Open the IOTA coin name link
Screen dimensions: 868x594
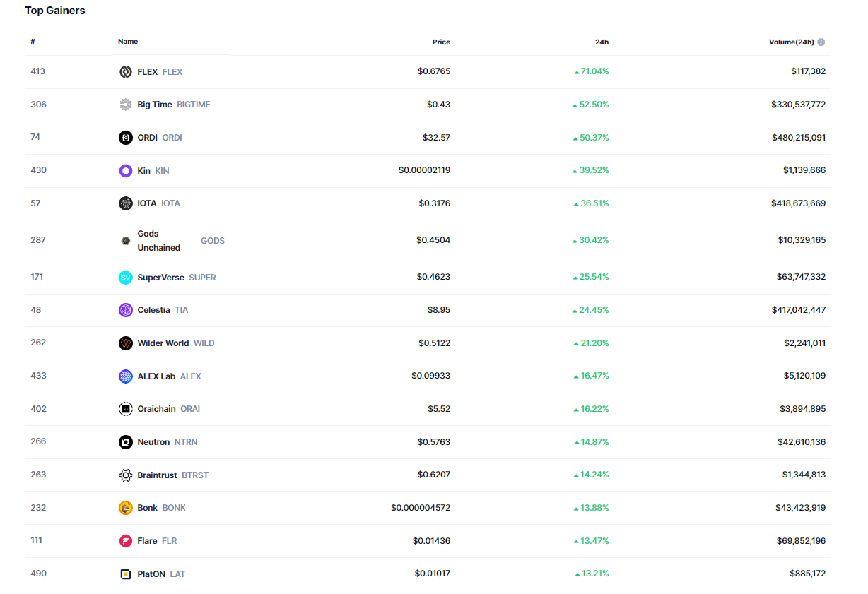tap(147, 203)
